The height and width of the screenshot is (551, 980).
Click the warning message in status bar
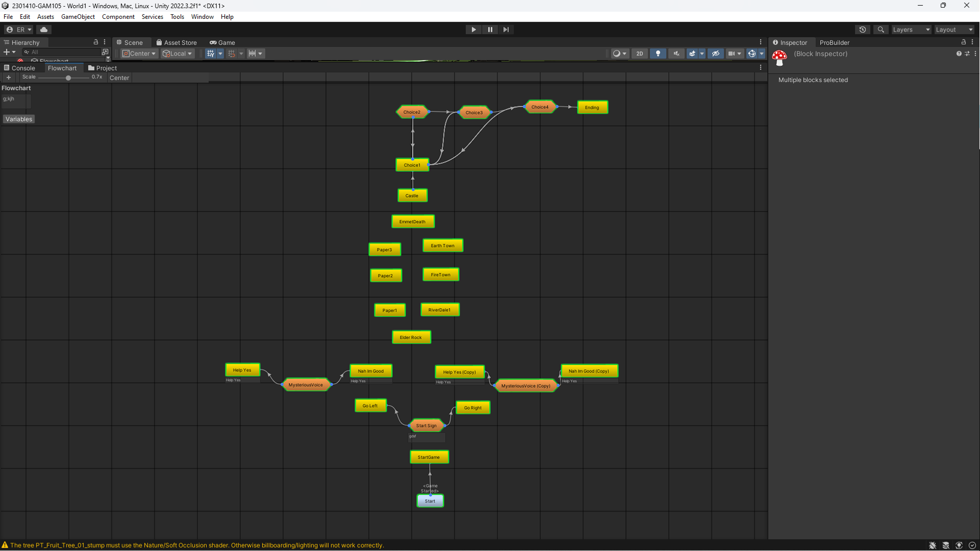(197, 545)
